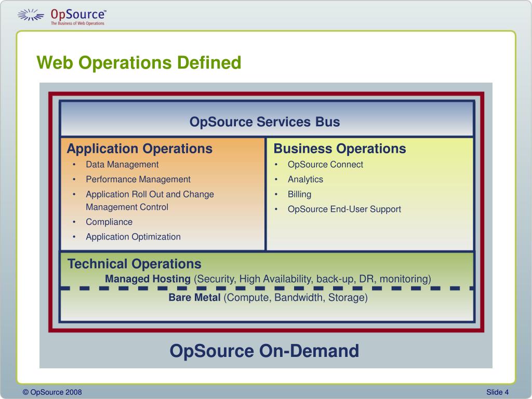Click the 'Data Management' bullet
Image resolution: width=532 pixels, height=399 pixels.
coord(122,165)
